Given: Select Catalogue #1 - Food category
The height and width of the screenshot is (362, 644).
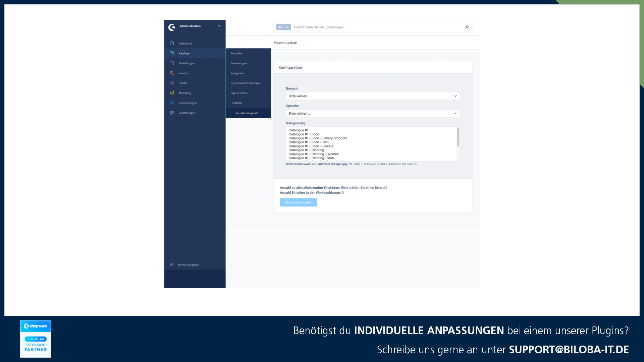Looking at the screenshot, I should tap(304, 134).
